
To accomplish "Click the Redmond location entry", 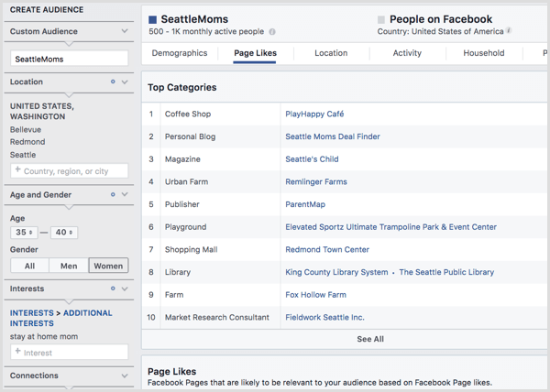I will click(27, 142).
